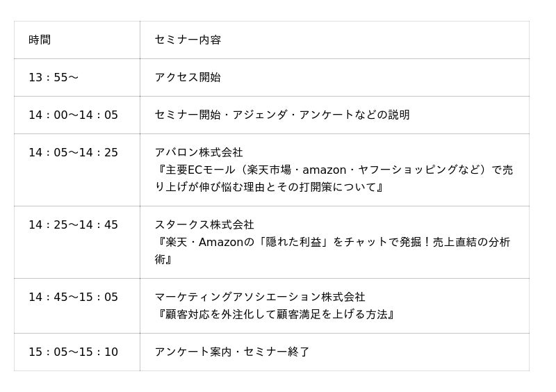Click the 13:55〜 time cell
Screen dimensions: 556x392
pos(54,77)
